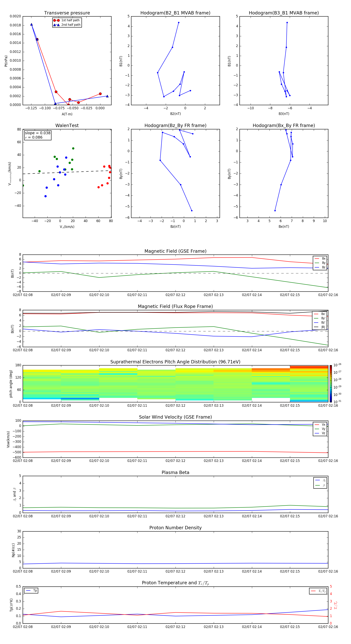Click the B2(nT) x-axis label
Screen dimensions: 351x644
click(175, 114)
